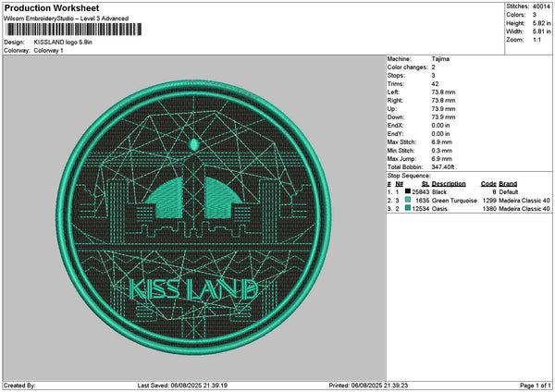This screenshot has height=392, width=555.
Task: Click the Min Stitch value '0.3 mm'
Action: [x=442, y=151]
